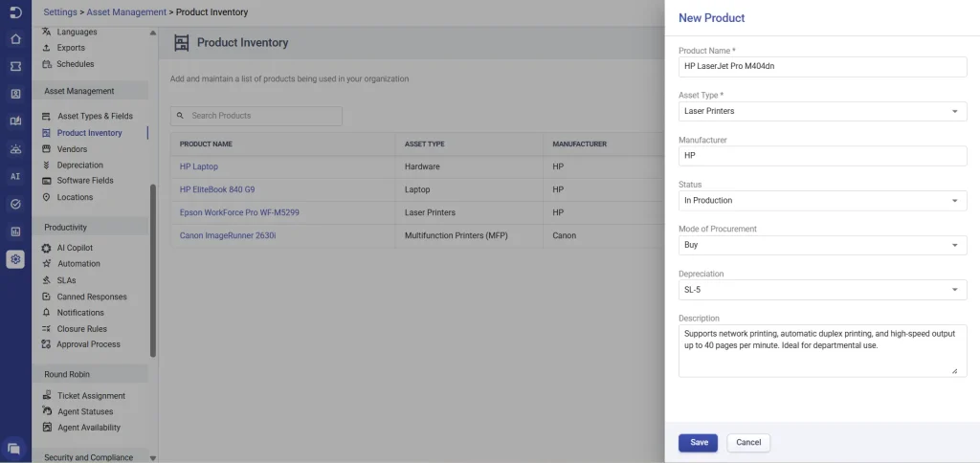The image size is (980, 463).
Task: Expand the Status dropdown
Action: 822,201
